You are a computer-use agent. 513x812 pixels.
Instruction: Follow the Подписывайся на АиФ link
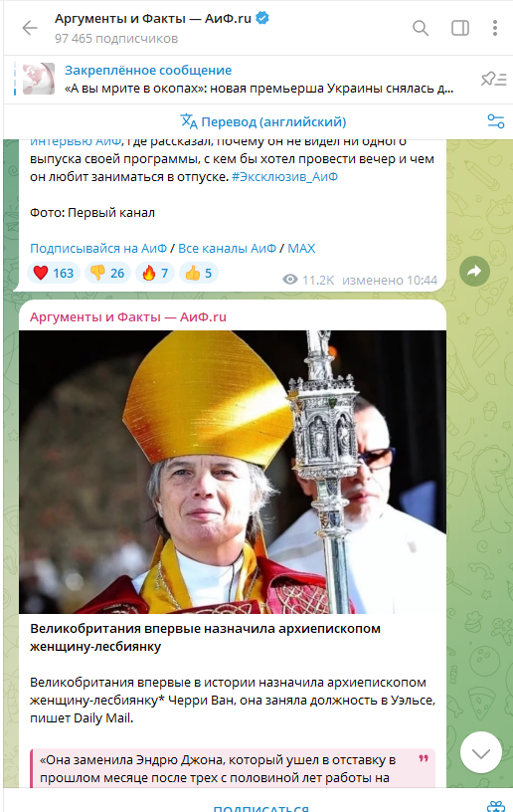(98, 248)
